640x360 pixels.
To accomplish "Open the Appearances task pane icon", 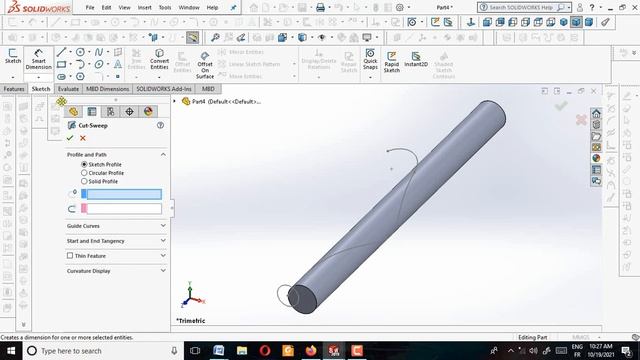I will (596, 158).
